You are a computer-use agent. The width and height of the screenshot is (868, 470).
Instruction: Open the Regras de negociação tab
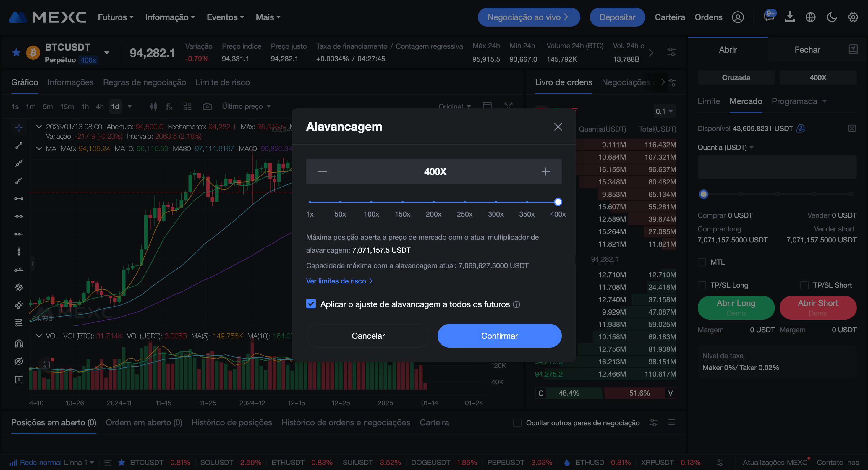point(144,82)
